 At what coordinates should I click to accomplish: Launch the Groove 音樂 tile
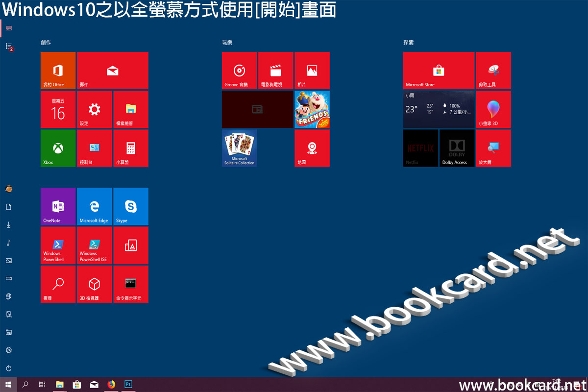239,71
